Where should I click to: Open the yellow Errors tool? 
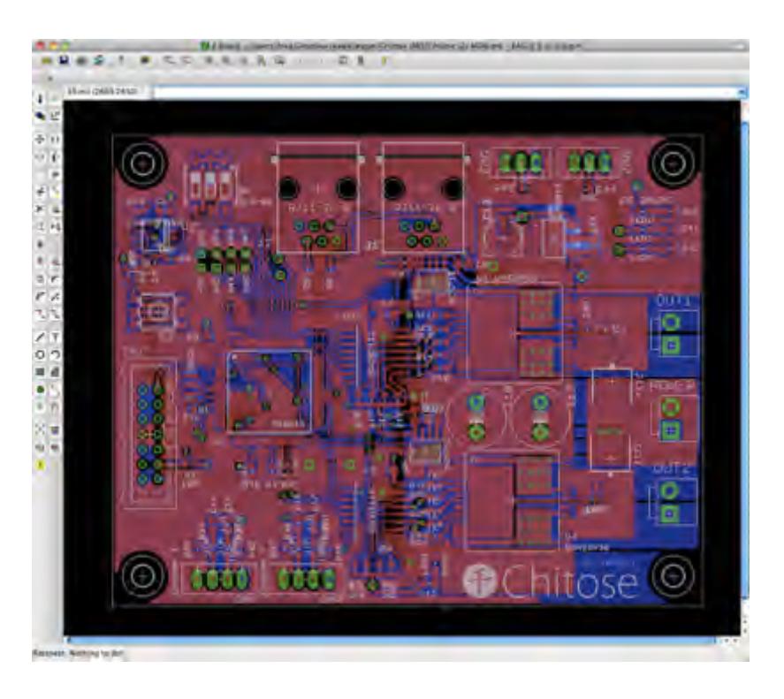40,465
